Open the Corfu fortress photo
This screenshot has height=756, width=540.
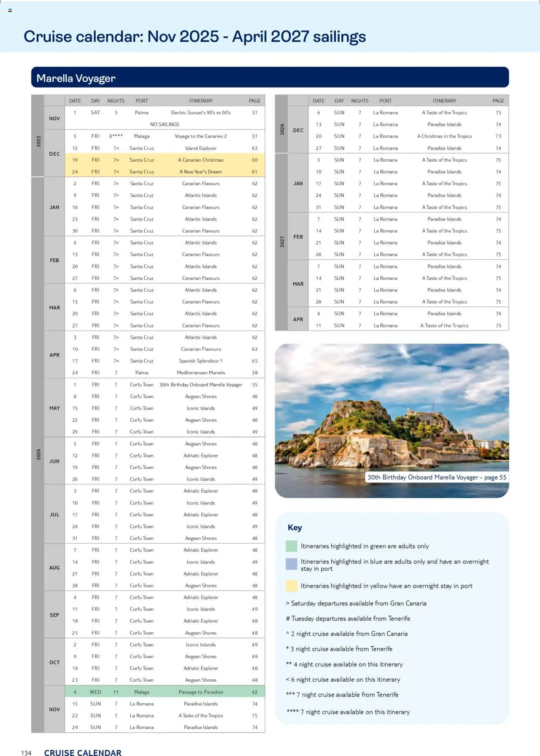(x=391, y=420)
